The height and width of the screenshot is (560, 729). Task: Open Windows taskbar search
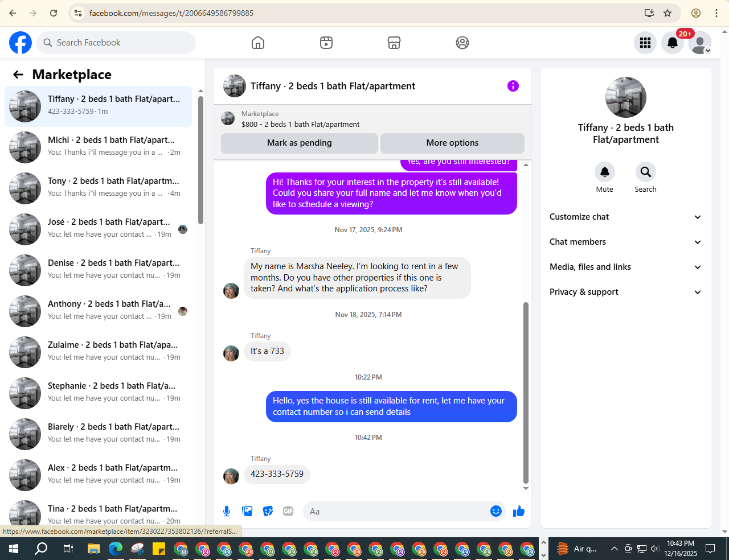click(x=41, y=549)
